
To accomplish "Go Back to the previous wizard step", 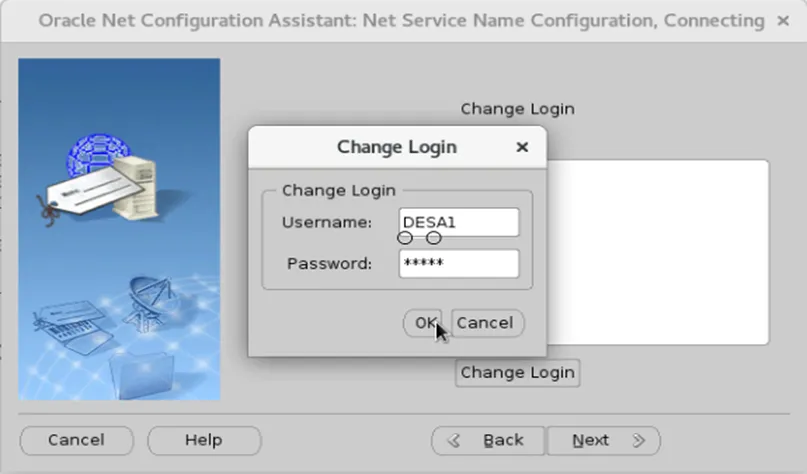I will tap(488, 441).
